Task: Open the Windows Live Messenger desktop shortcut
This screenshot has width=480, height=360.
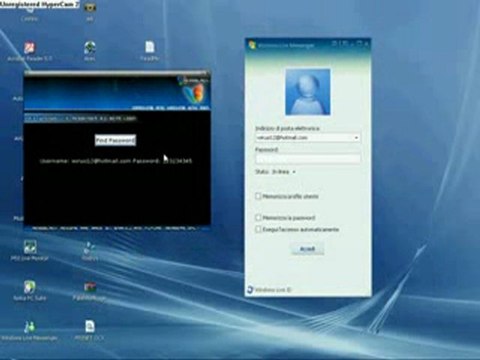Action: [29, 327]
